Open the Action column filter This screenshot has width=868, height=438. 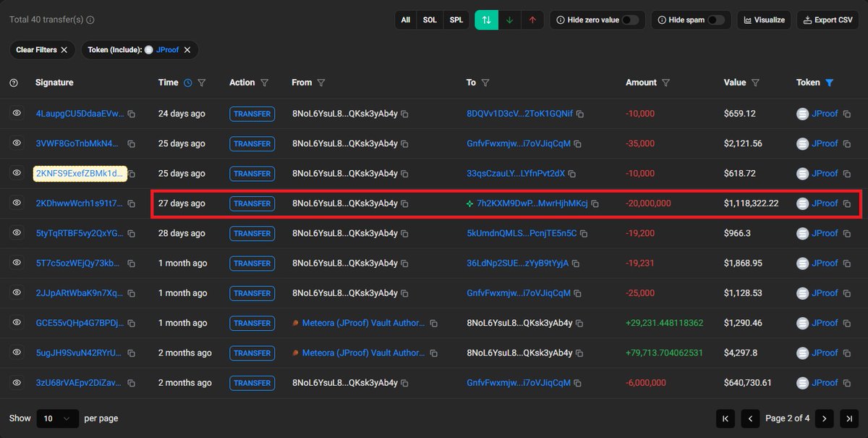point(265,83)
